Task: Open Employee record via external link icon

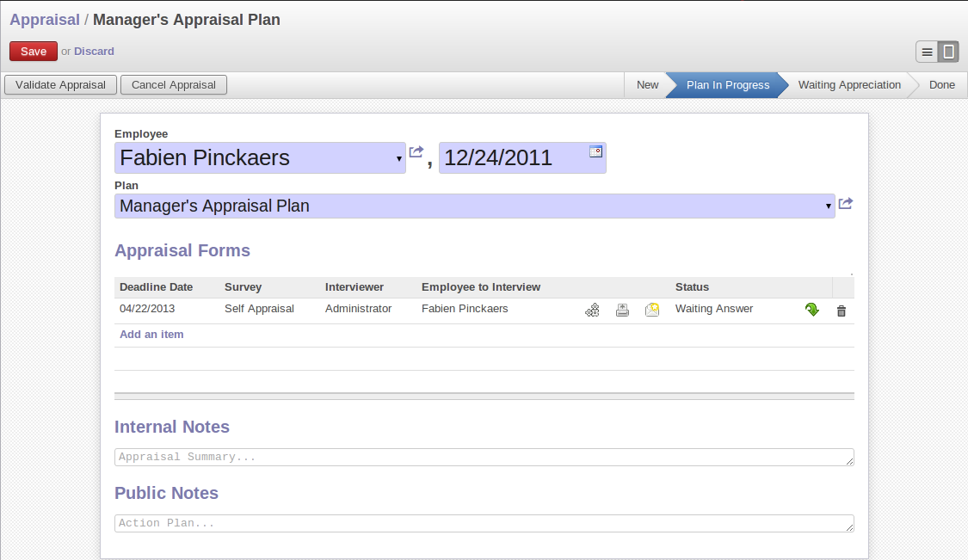Action: [x=416, y=152]
